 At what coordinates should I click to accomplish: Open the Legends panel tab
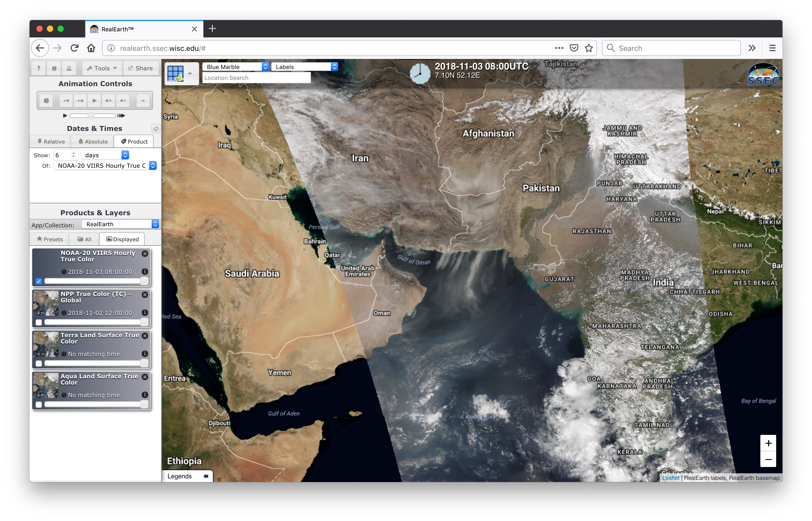(x=187, y=476)
